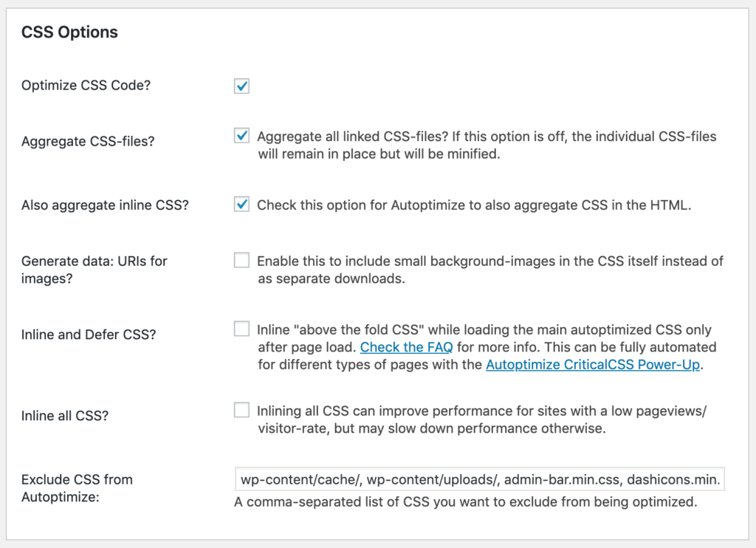Click the background-images data URIs help text
Screen dimensions: 756x548
point(487,270)
